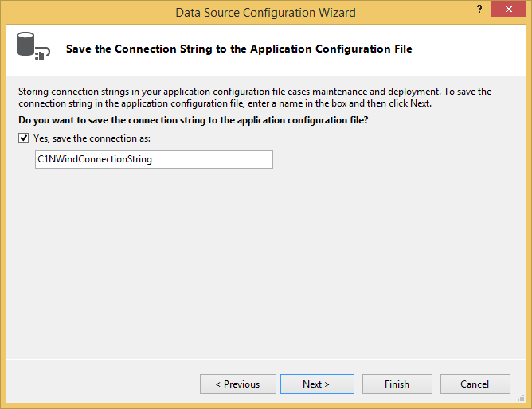Click the wizard title bar text
The image size is (532, 409).
click(x=266, y=13)
